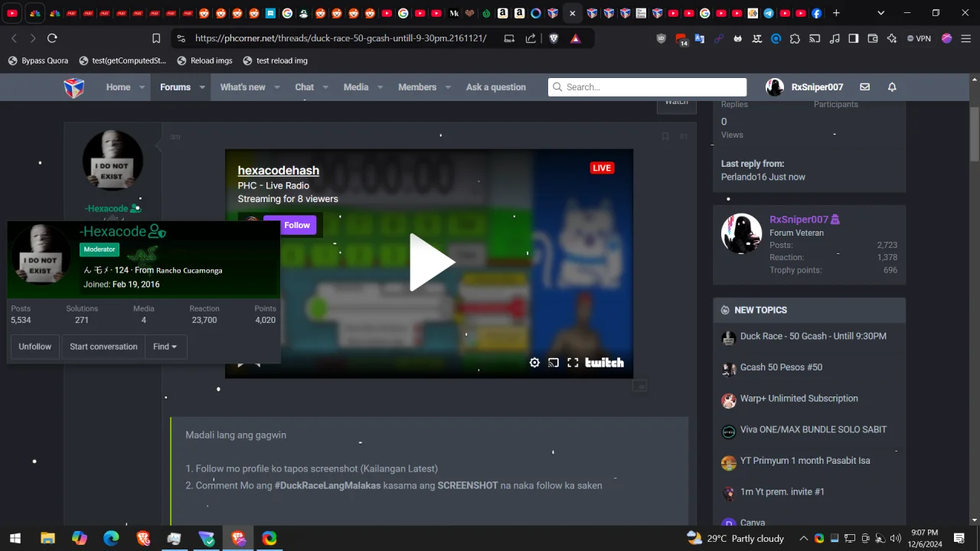This screenshot has height=551, width=980.
Task: Unfollow -Hexacode from profile card
Action: pyautogui.click(x=35, y=347)
